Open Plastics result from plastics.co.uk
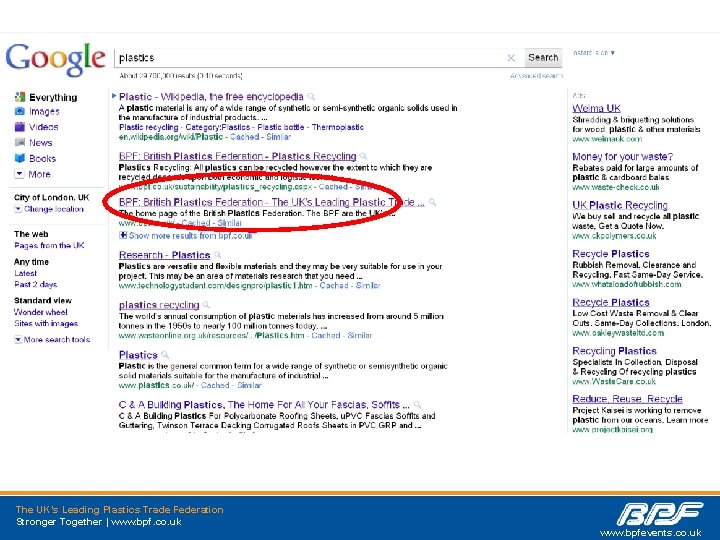720x540 pixels. click(x=138, y=355)
